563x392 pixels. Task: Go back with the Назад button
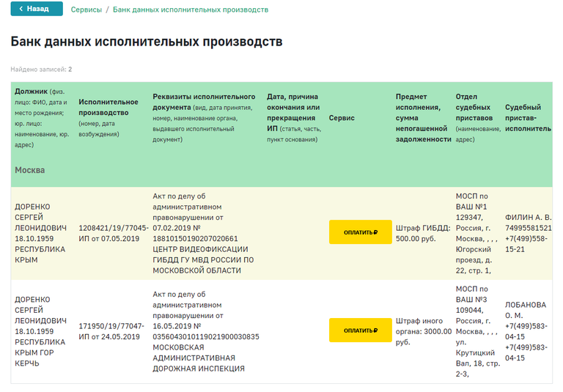click(x=37, y=9)
